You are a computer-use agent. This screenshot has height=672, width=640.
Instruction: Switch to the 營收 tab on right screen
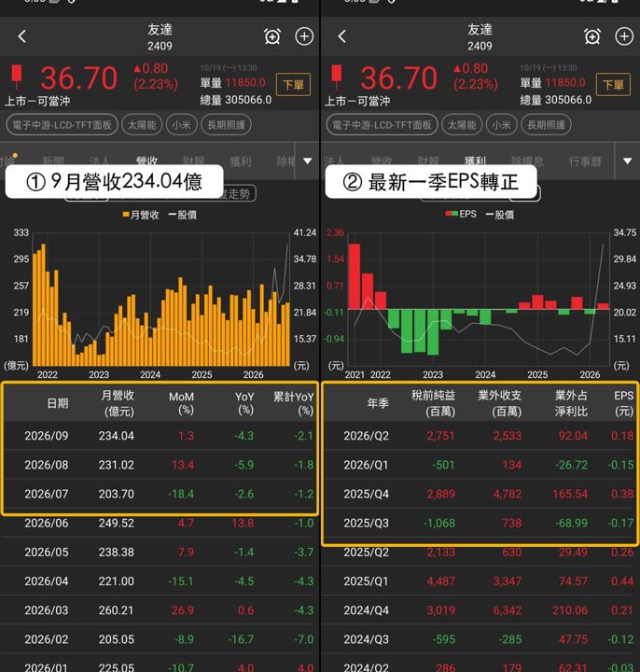pos(382,161)
